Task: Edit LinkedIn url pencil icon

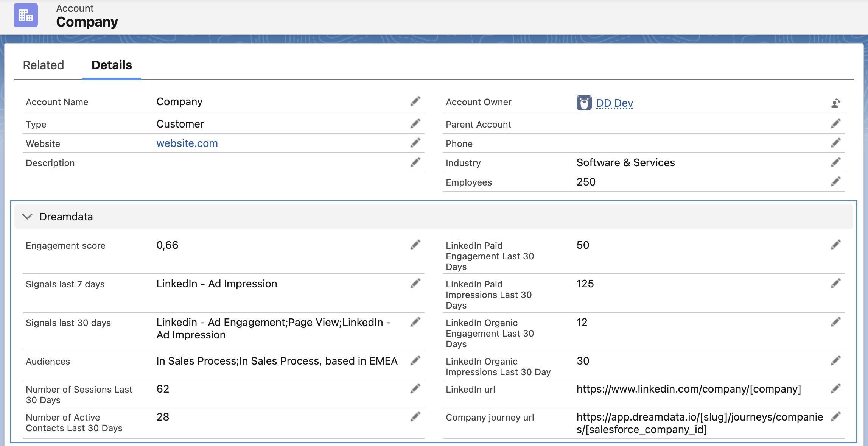Action: (835, 389)
